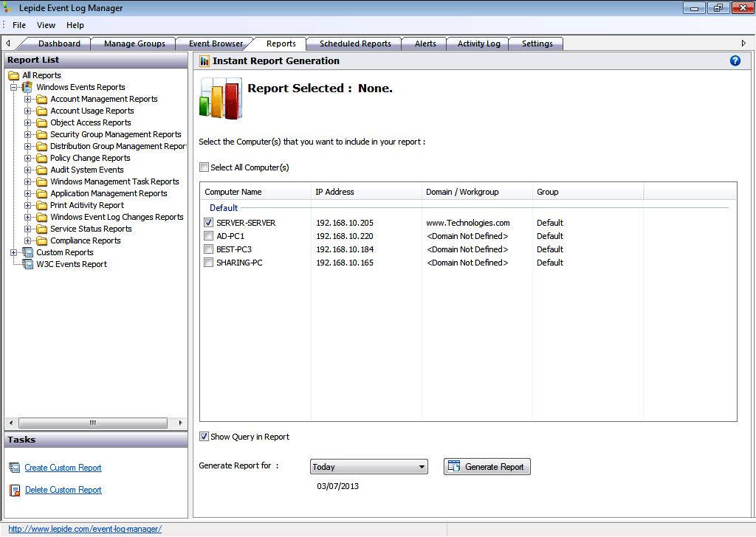
Task: Collapse the Windows Events Reports tree node
Action: (x=14, y=87)
